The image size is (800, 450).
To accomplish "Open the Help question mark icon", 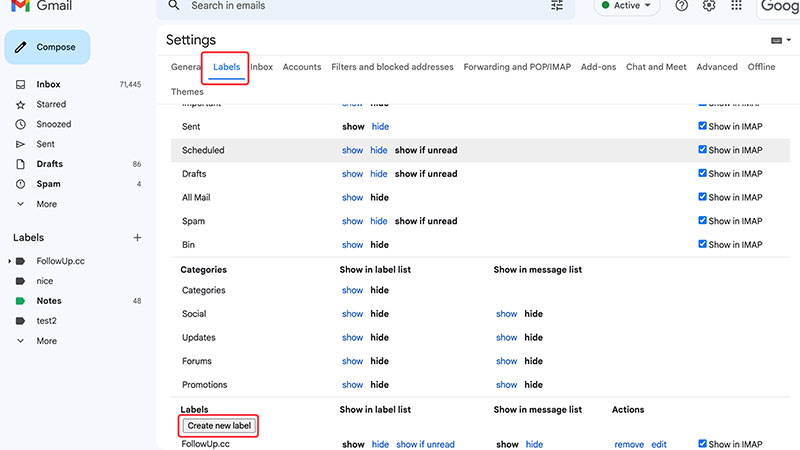I will (x=681, y=6).
